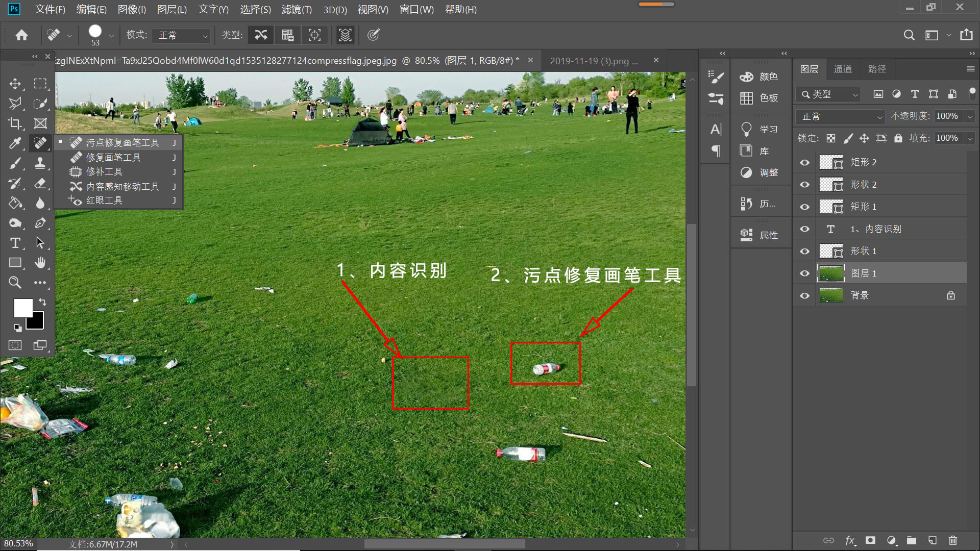980x551 pixels.
Task: Select the Paint Bucket tool
Action: tap(15, 203)
